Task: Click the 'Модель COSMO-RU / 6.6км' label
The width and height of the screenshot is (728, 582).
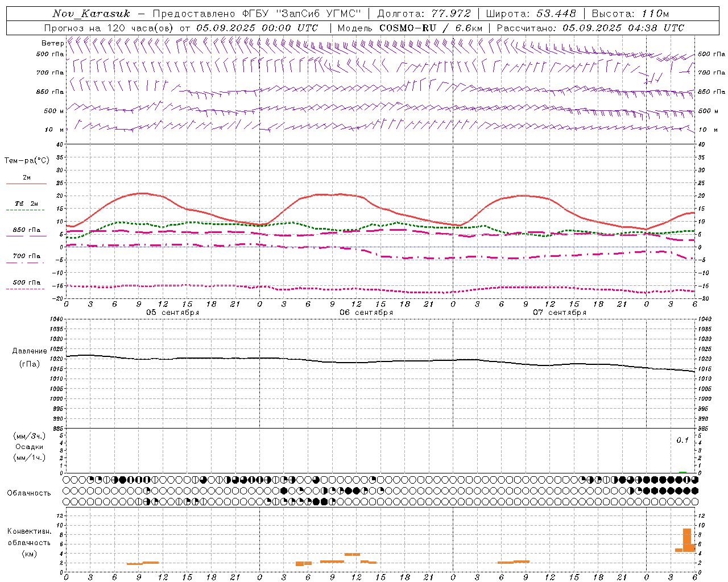Action: [410, 28]
